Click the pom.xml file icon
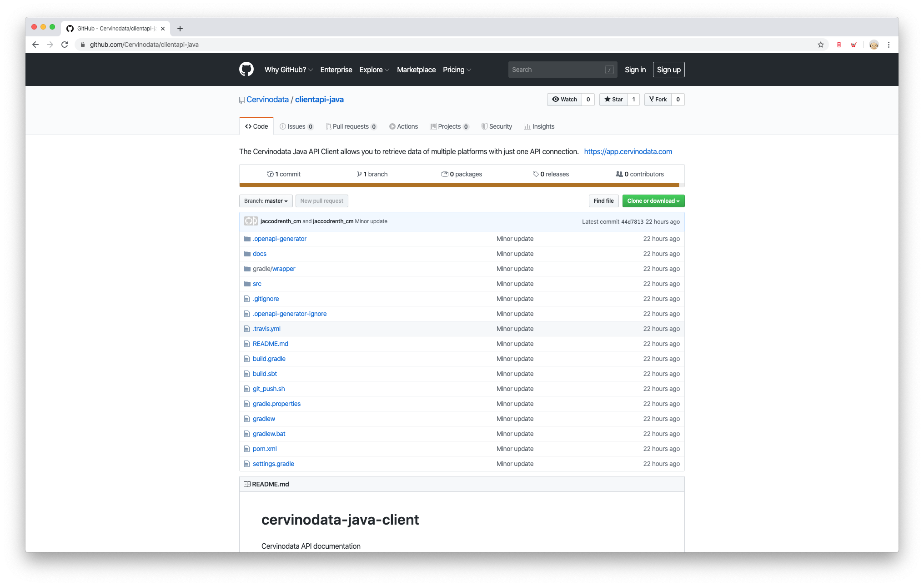 point(247,449)
